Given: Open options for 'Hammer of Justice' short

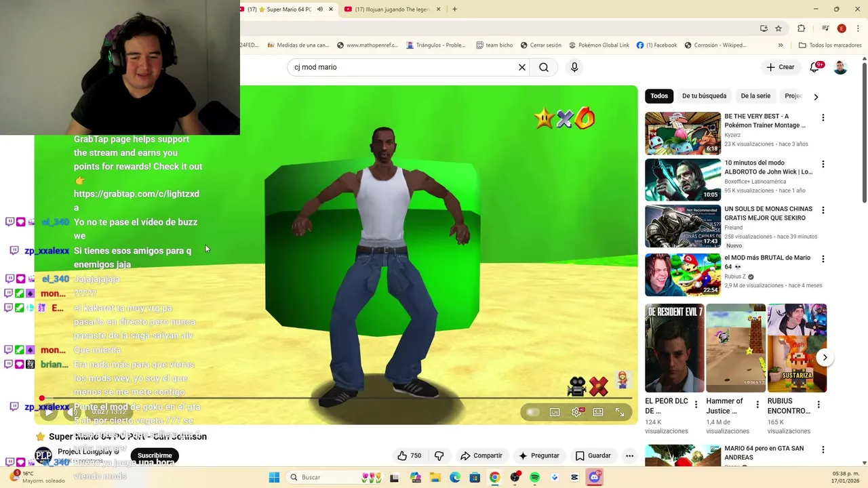Looking at the screenshot, I should 757,405.
